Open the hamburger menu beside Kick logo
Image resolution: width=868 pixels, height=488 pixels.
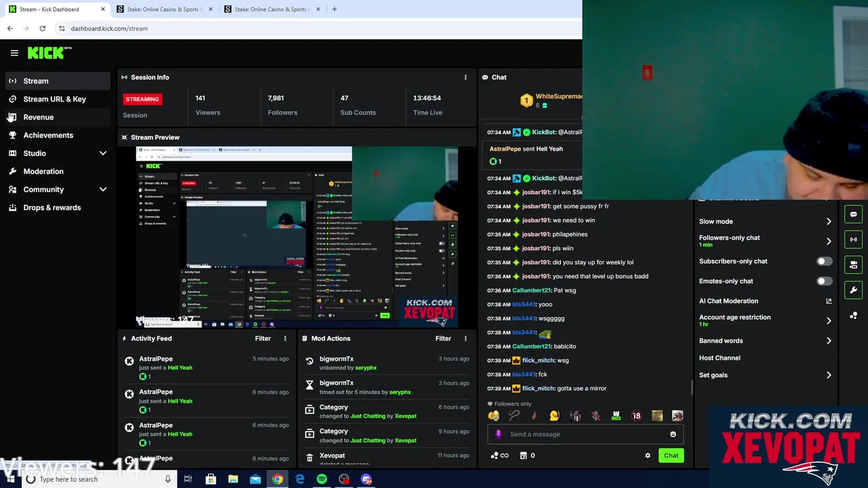[14, 53]
